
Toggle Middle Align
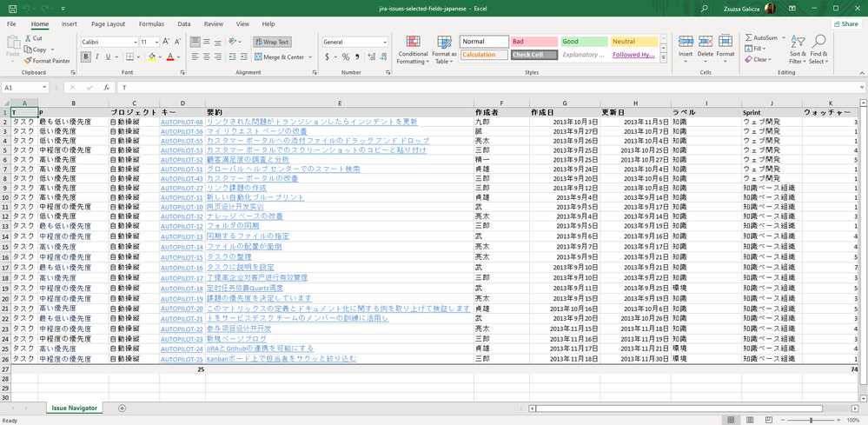[206, 42]
